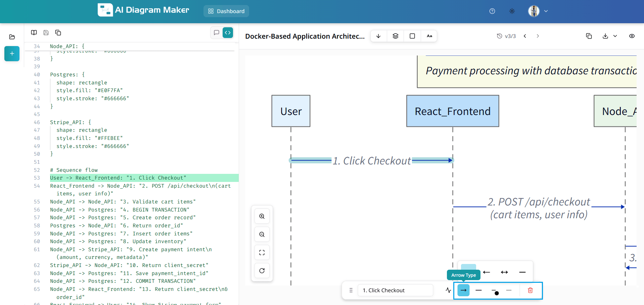Open the documentation book icon
This screenshot has width=644, height=305.
[x=34, y=33]
